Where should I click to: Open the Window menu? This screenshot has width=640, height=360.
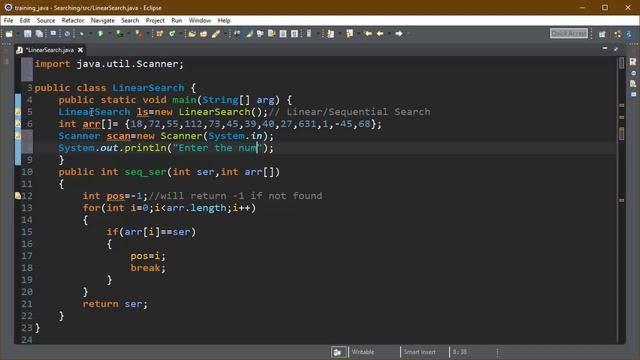tap(200, 20)
